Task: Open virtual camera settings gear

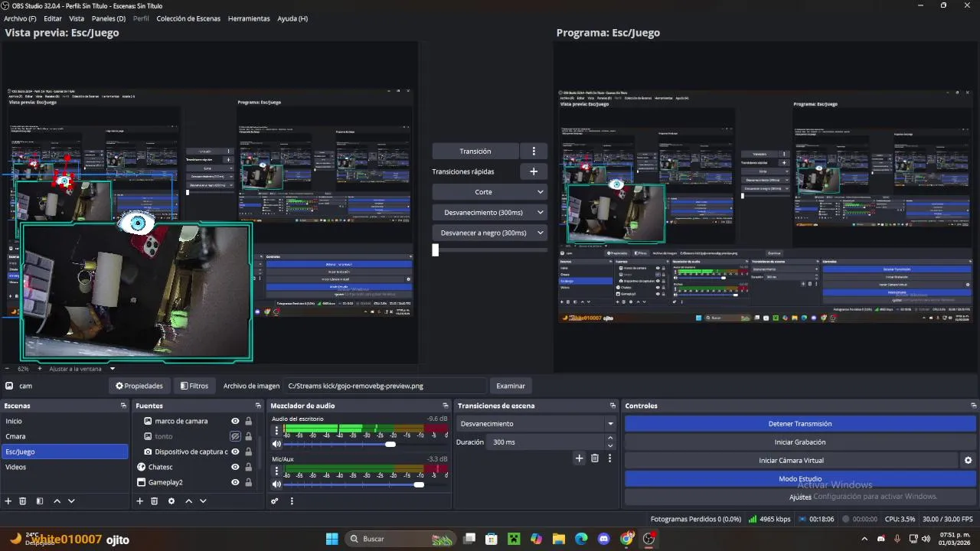Action: click(968, 461)
